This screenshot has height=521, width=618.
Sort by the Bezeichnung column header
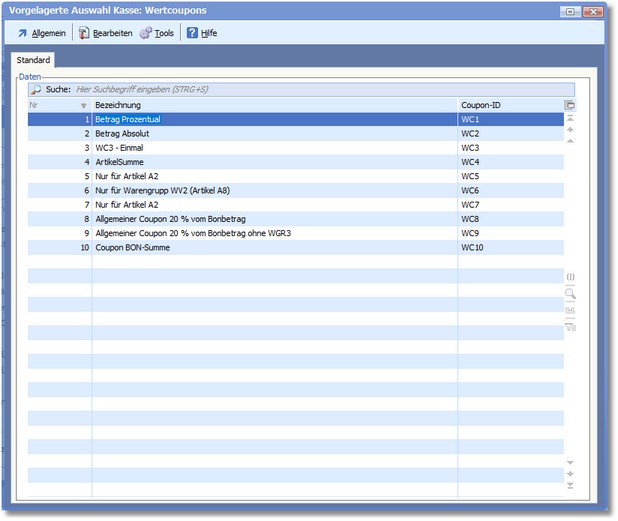pyautogui.click(x=270, y=105)
